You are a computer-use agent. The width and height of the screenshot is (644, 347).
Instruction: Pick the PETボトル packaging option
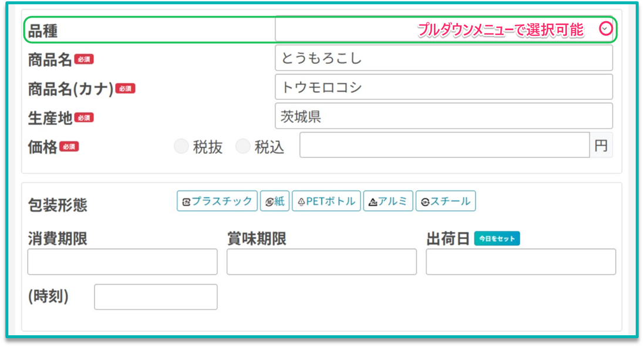[326, 201]
